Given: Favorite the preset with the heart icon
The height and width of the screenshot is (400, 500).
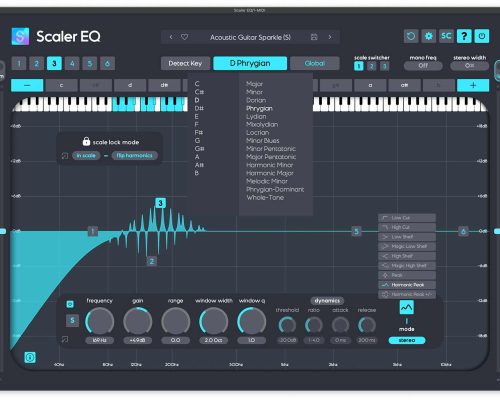Looking at the screenshot, I should tap(184, 37).
